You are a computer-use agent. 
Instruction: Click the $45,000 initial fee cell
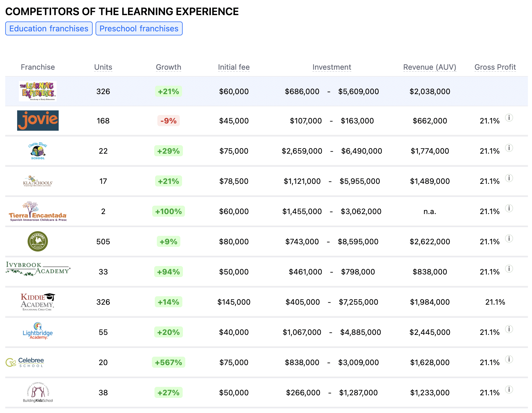pyautogui.click(x=234, y=121)
